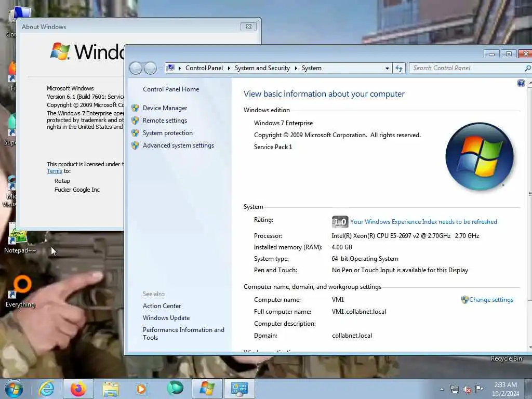Viewport: 532px width, 399px height.
Task: Click the System protection shield icon
Action: pyautogui.click(x=135, y=133)
